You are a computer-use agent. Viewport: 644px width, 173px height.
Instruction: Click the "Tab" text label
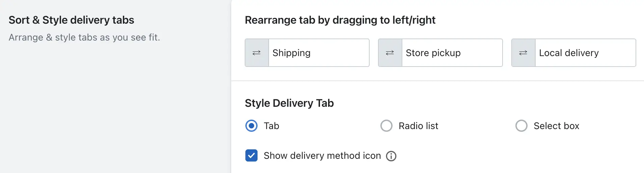[271, 126]
